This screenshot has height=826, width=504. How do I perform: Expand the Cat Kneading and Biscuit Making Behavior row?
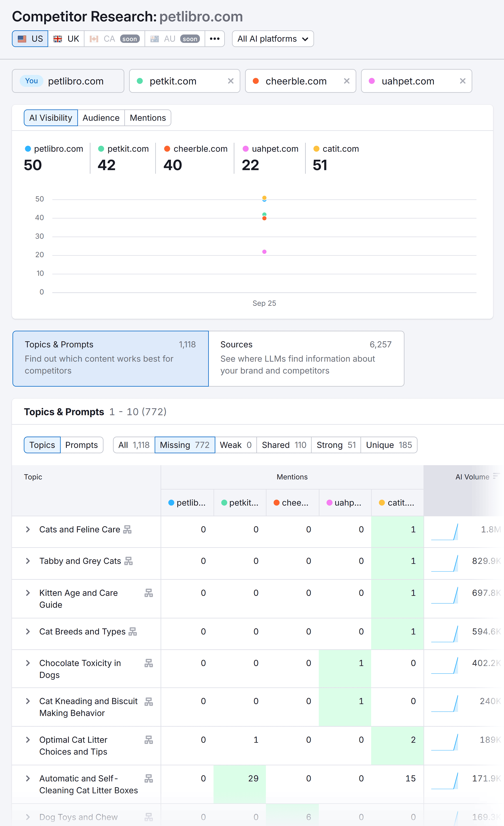coord(28,701)
